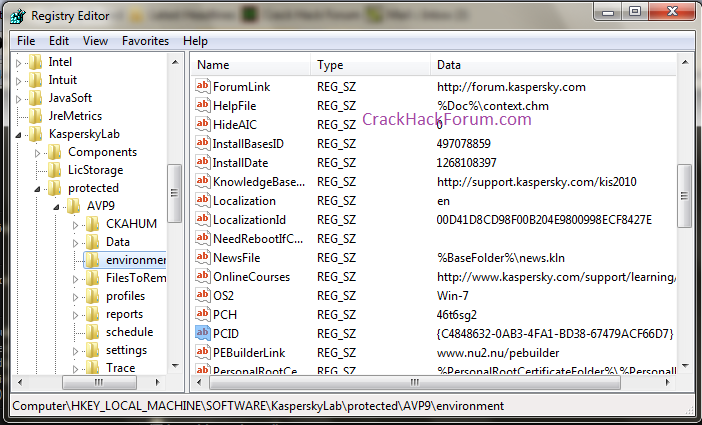Click tree pane scroll down arrow
Screen dimensions: 702x425
point(175,366)
